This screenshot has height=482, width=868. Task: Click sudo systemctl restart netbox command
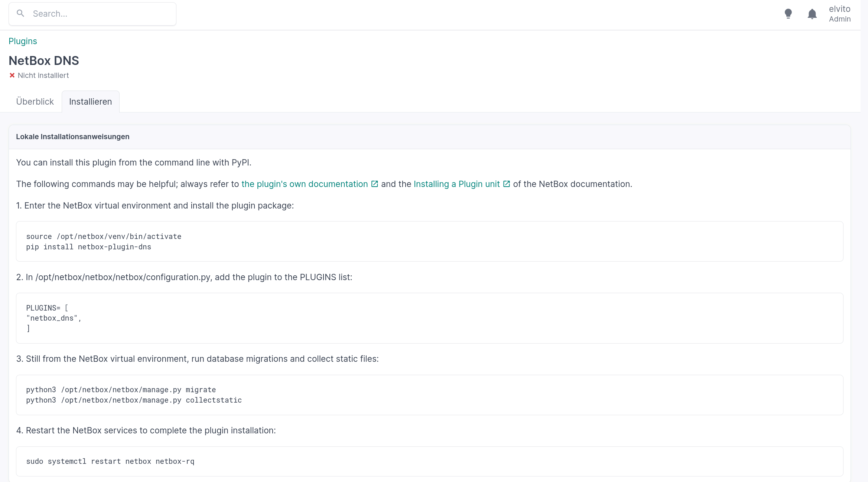tap(110, 461)
